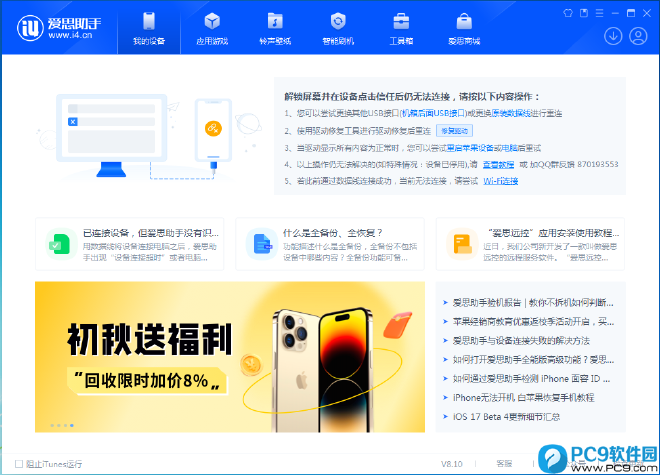Open news 如何通过爱思助手检测 iPhone 面容 ID
The width and height of the screenshot is (660, 475).
531,379
